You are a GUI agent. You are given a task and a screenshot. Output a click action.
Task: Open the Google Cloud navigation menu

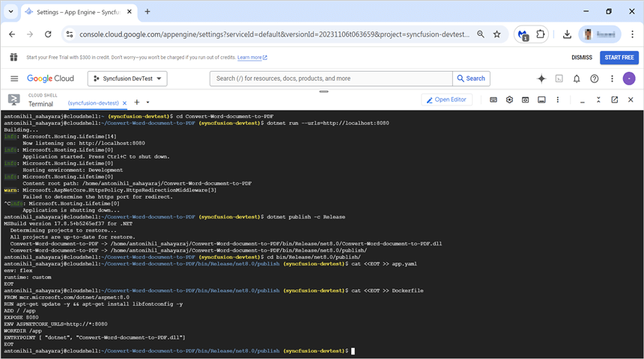tap(14, 79)
